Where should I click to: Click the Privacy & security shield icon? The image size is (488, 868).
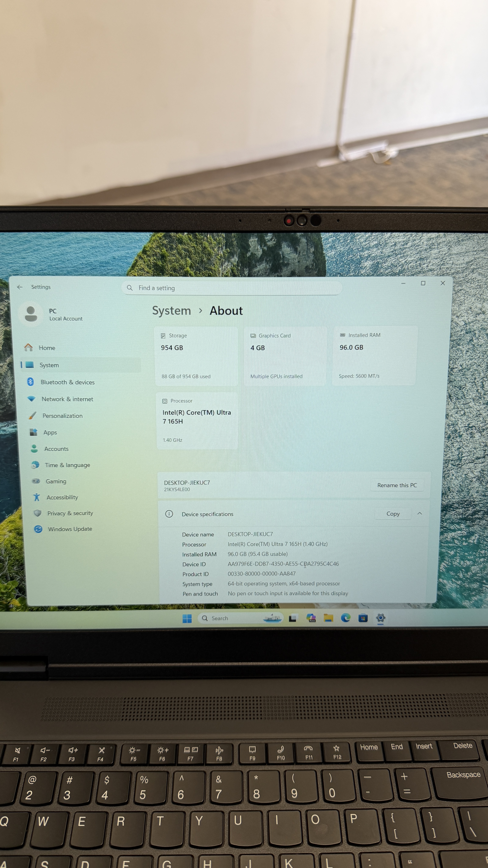(37, 513)
